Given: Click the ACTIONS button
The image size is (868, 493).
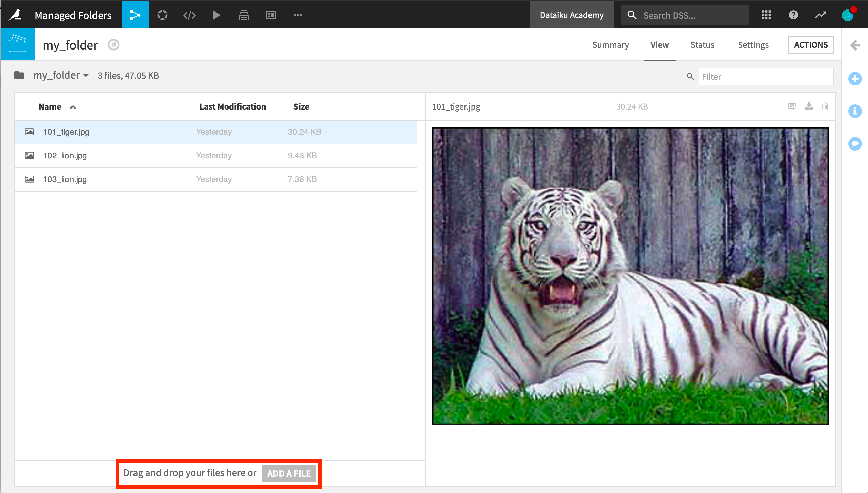Looking at the screenshot, I should [811, 44].
